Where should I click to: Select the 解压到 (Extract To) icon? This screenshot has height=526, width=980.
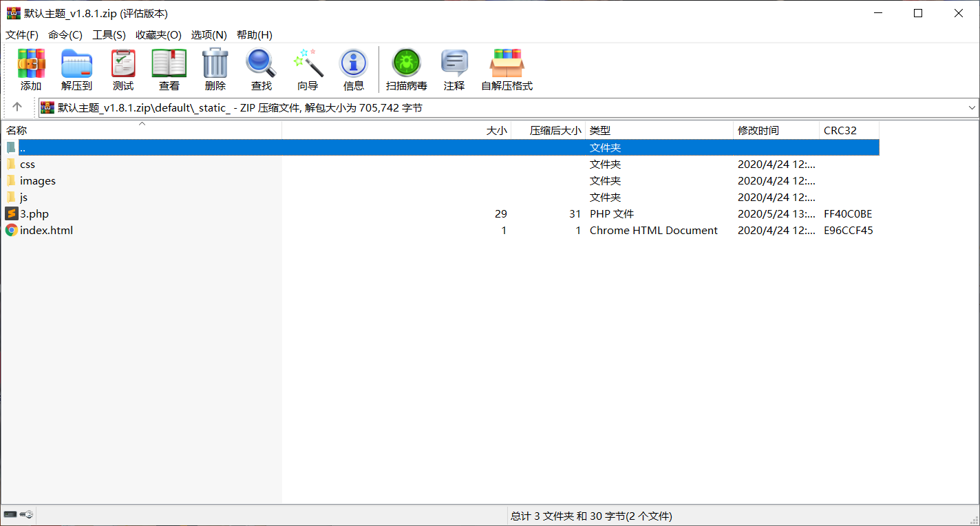76,69
